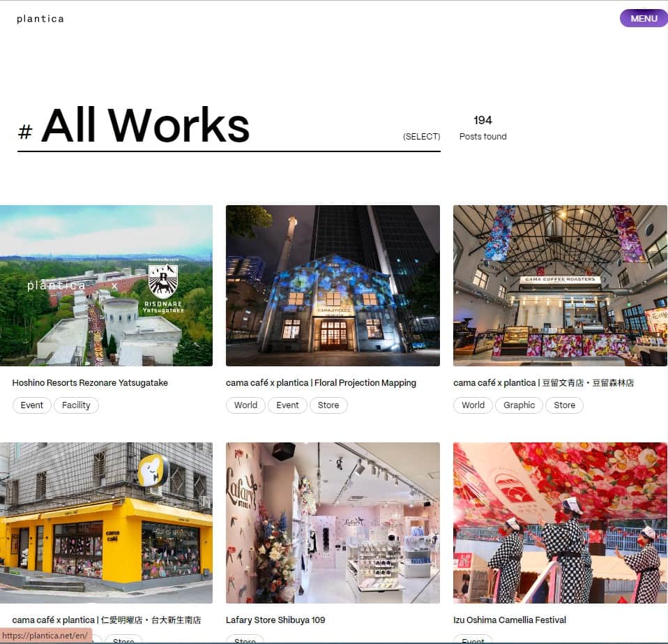Select the Store tag under Floral Projection Mapping
The image size is (668, 644).
(x=328, y=405)
